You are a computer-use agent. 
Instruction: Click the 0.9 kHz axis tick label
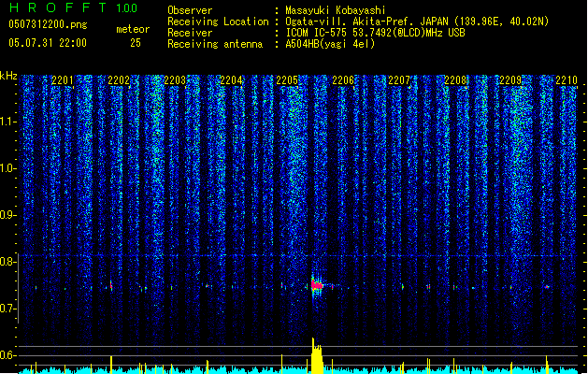(7, 215)
